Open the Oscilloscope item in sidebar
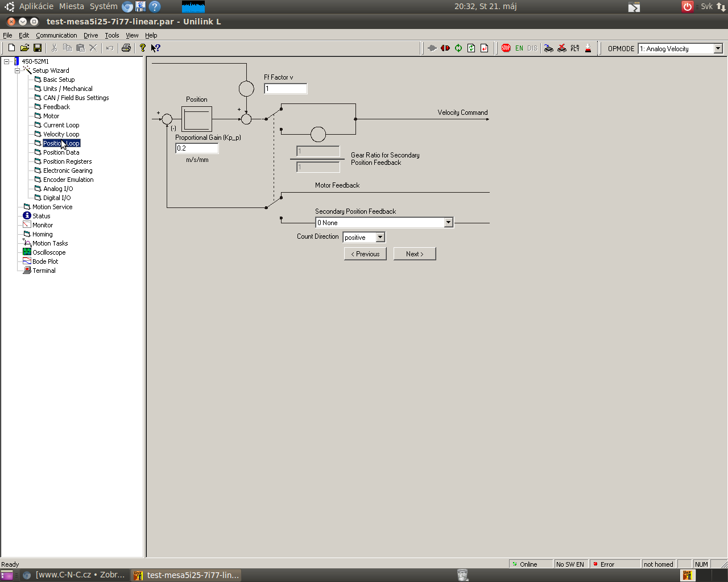Viewport: 728px width, 582px height. click(49, 252)
